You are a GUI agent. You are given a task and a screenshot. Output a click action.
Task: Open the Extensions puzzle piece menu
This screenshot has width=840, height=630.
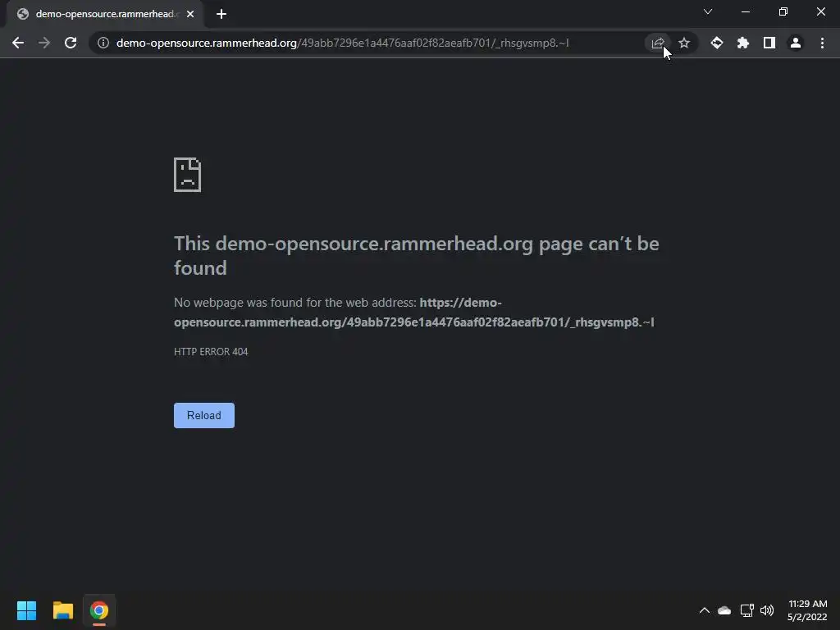(743, 43)
